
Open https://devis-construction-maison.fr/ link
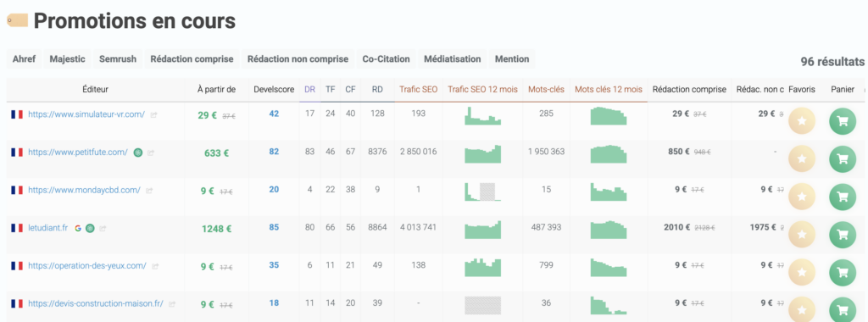tap(96, 303)
